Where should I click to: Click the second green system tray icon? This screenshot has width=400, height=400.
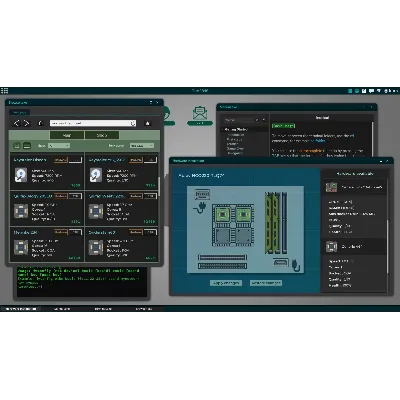tap(357, 91)
